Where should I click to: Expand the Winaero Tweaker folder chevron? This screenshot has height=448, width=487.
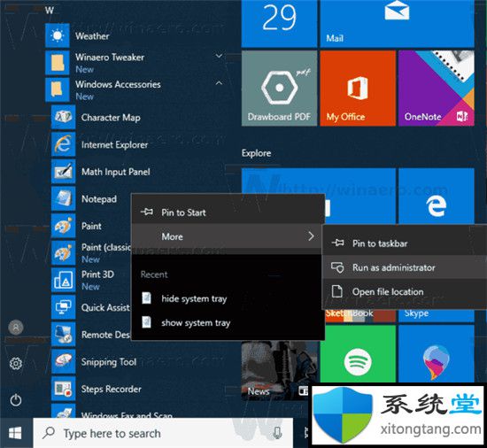point(219,56)
